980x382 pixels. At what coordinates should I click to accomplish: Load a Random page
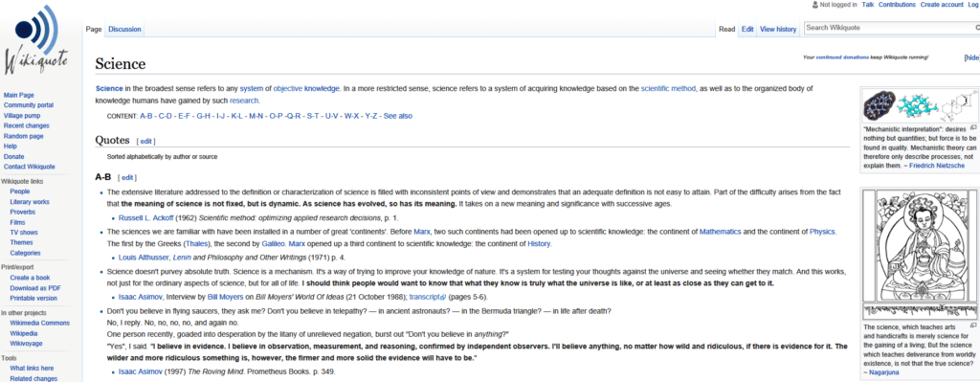tap(24, 136)
